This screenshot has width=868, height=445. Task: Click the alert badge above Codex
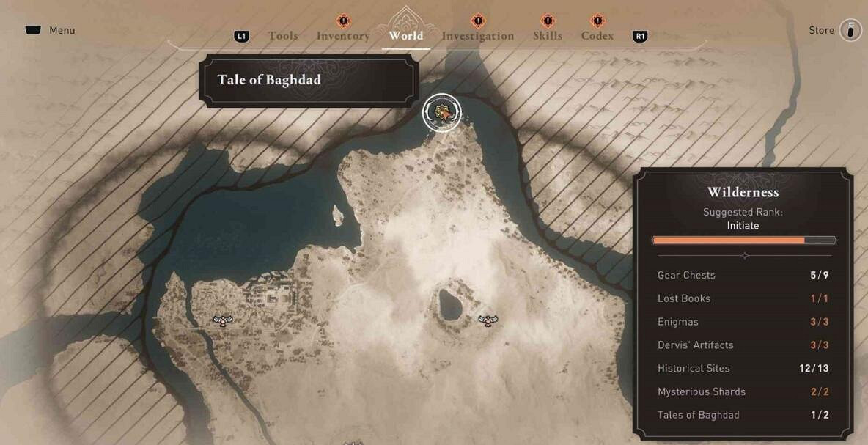(x=597, y=21)
